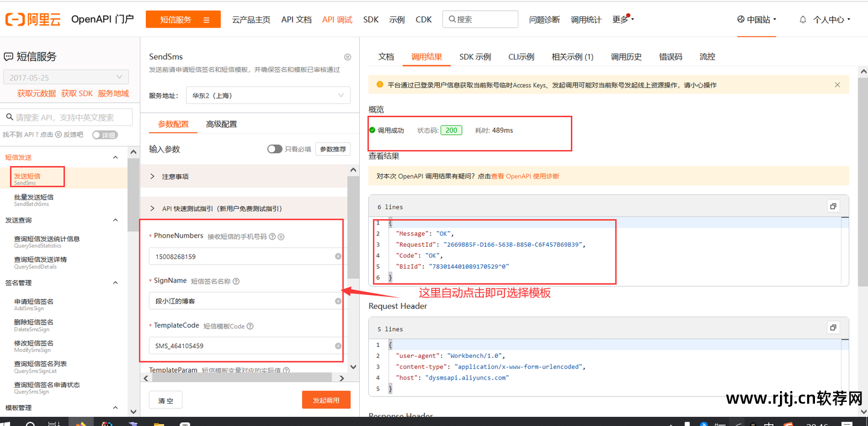
Task: Click the 参数推荐 button
Action: (x=333, y=149)
